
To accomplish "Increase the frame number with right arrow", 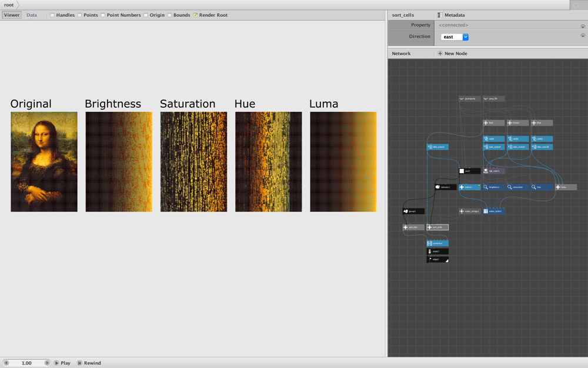I will pyautogui.click(x=47, y=363).
